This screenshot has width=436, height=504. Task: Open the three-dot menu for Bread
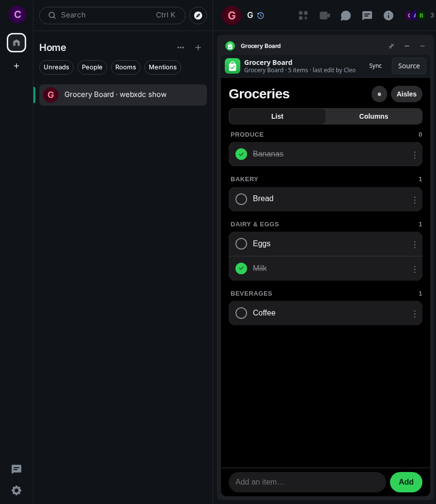[x=415, y=200]
